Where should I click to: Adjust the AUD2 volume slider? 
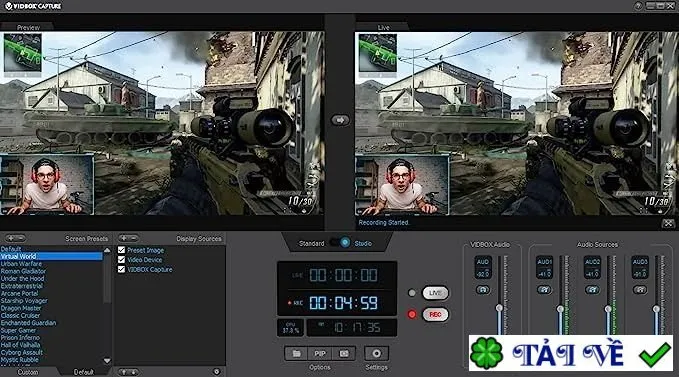point(608,309)
